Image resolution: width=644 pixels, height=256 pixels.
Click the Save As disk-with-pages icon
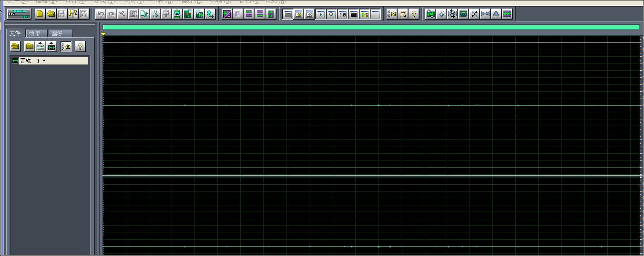click(x=72, y=14)
